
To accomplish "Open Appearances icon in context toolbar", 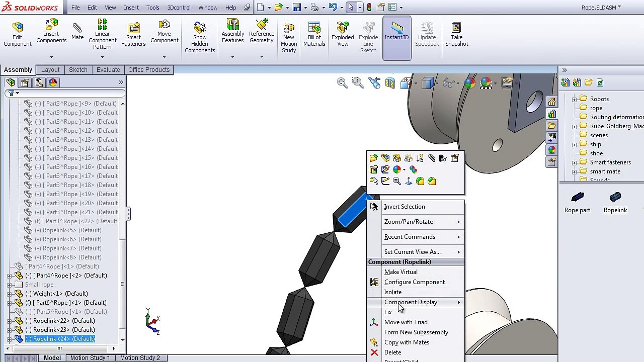I will coord(397,170).
